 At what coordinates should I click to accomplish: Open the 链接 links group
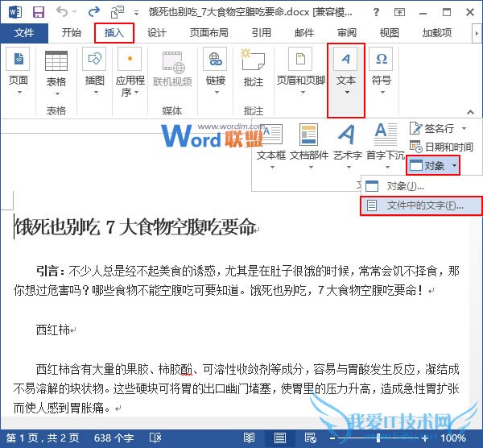tap(216, 71)
